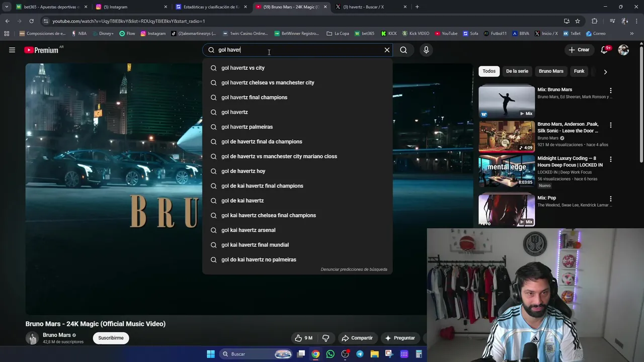Click the magnifier search submit button
Viewport: 644px width, 362px height.
pos(404,50)
